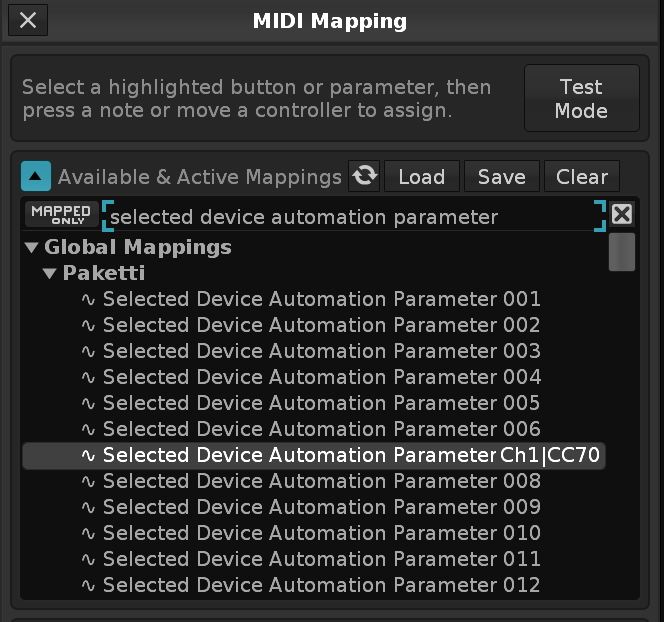This screenshot has height=622, width=664.
Task: Toggle Test Mode
Action: pos(581,99)
